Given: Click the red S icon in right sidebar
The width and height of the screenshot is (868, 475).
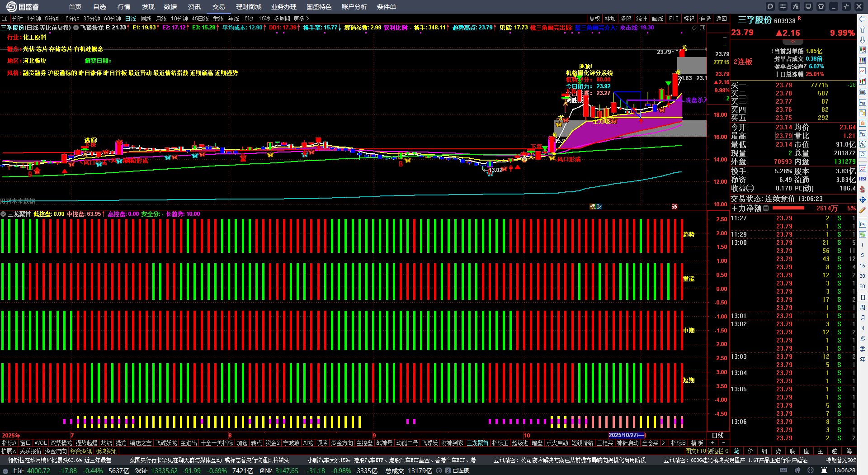Looking at the screenshot, I should tap(863, 189).
